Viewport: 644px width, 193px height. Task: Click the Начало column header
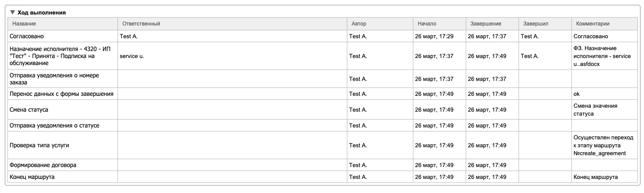427,24
